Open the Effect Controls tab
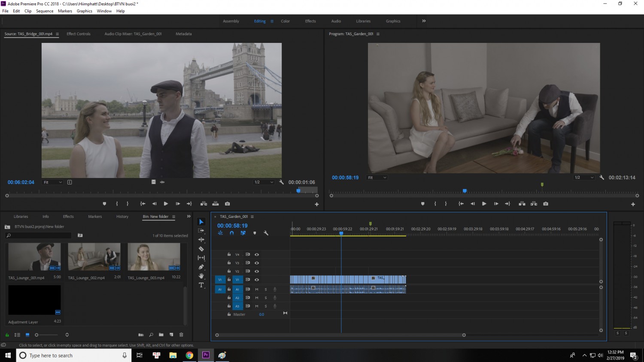Image resolution: width=644 pixels, height=362 pixels. (79, 34)
